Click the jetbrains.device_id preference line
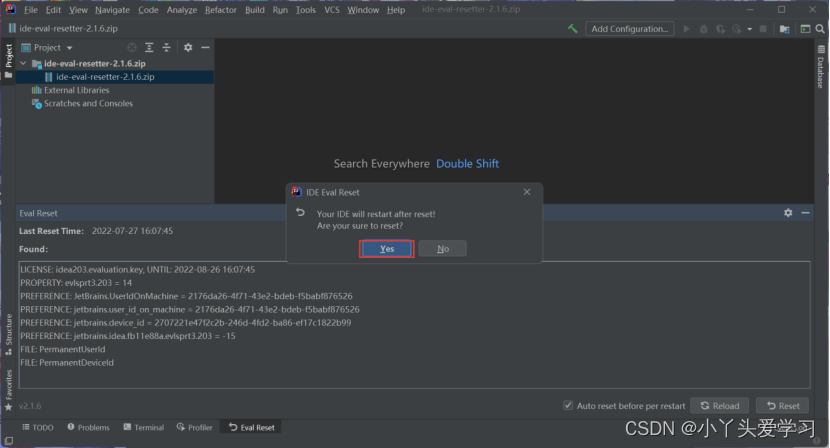Viewport: 830px width, 448px height. pyautogui.click(x=186, y=322)
